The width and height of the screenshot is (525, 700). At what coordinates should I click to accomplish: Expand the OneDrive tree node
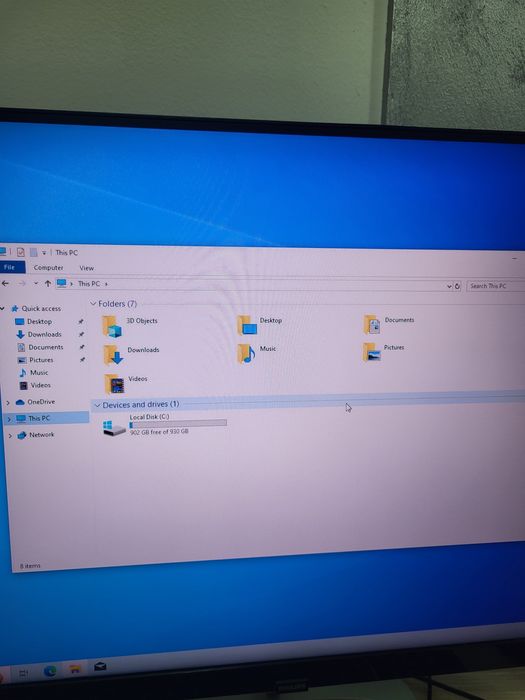click(8, 403)
